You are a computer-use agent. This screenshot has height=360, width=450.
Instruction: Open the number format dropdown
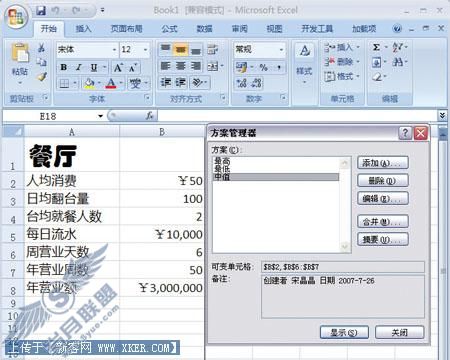pyautogui.click(x=281, y=50)
